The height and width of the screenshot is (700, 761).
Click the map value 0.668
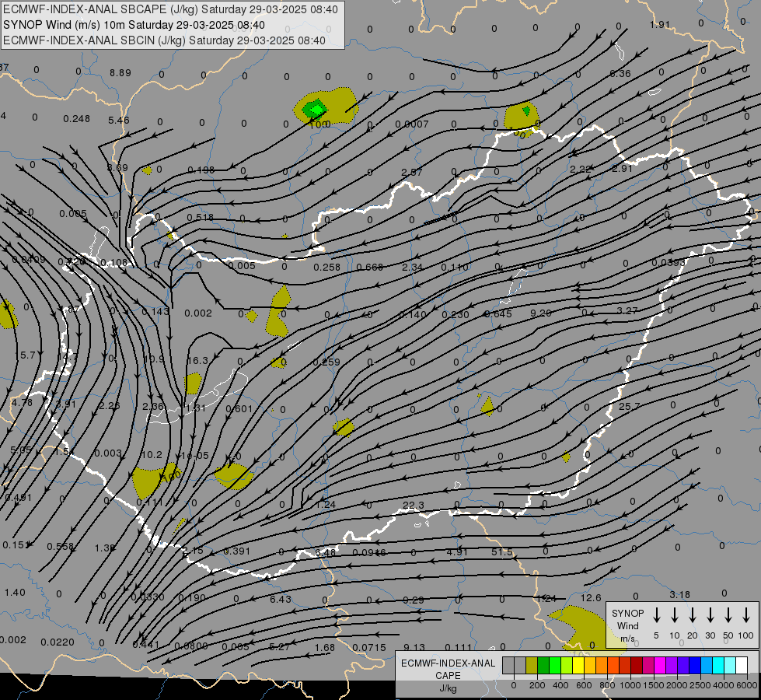point(370,268)
